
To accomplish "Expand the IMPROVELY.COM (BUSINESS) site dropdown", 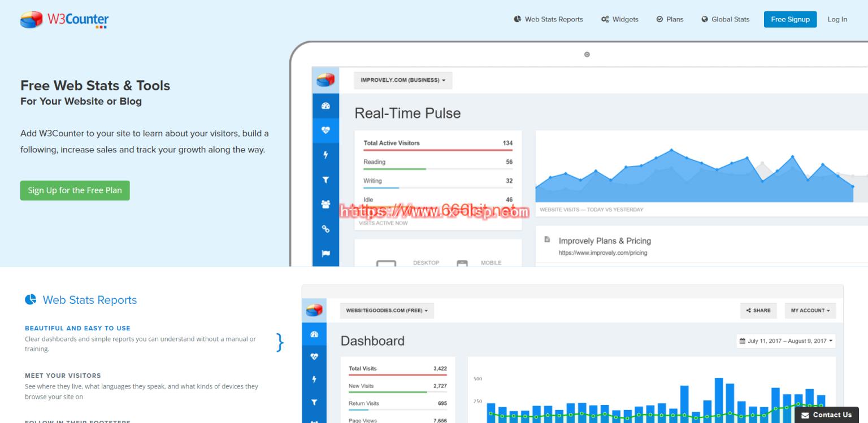I will point(403,80).
